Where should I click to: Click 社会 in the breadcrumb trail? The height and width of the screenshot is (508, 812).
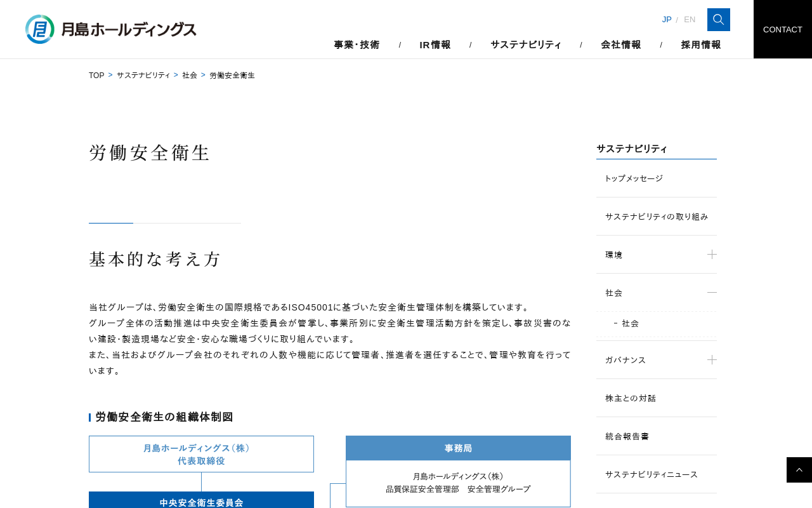(190, 76)
